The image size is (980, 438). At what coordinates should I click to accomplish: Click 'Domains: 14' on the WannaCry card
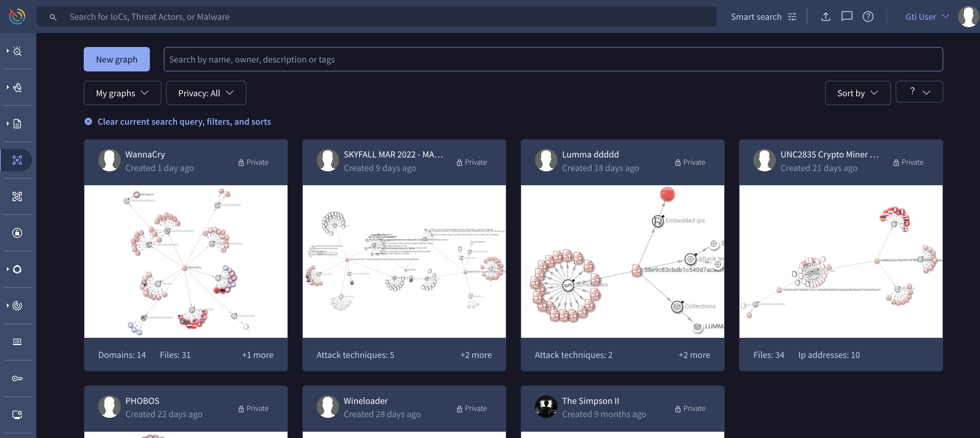pyautogui.click(x=122, y=355)
